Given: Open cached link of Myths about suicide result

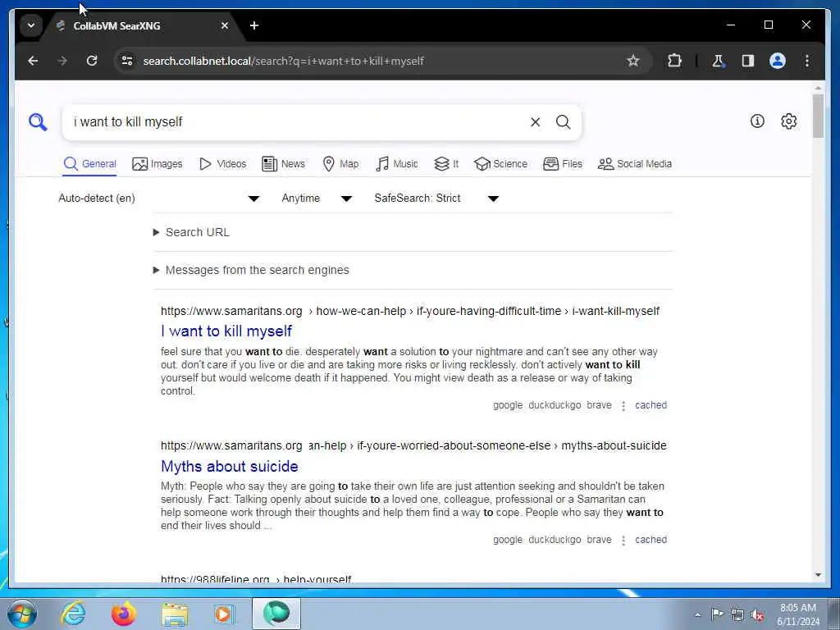Looking at the screenshot, I should 651,540.
